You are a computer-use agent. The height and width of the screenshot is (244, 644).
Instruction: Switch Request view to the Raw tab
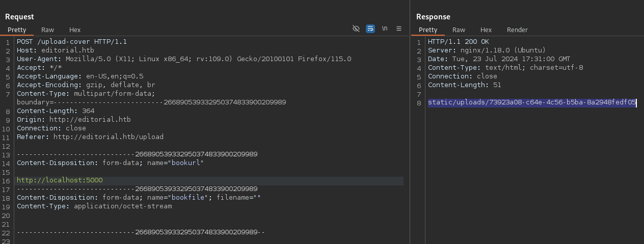pos(48,30)
